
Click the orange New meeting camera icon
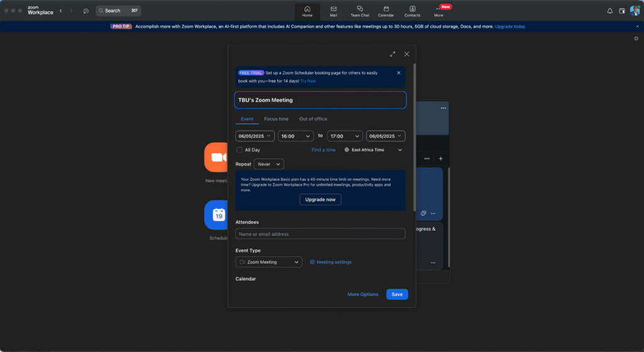pyautogui.click(x=216, y=157)
